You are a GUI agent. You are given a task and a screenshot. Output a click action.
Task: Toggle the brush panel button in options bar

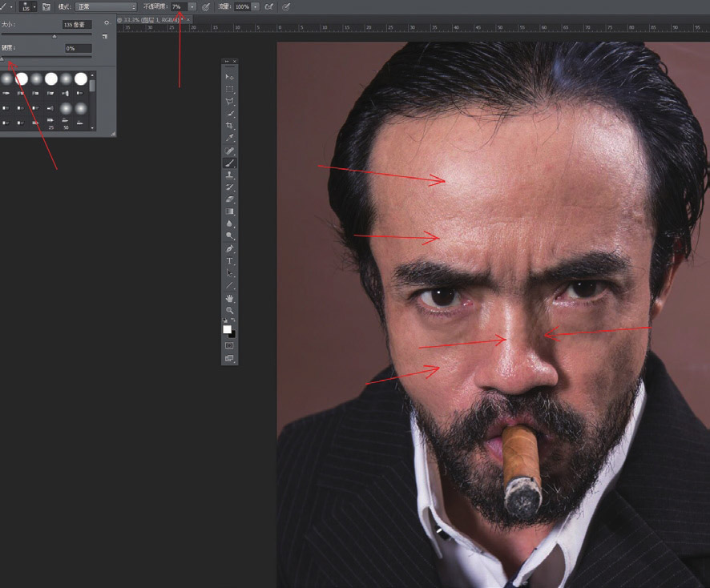pos(46,6)
